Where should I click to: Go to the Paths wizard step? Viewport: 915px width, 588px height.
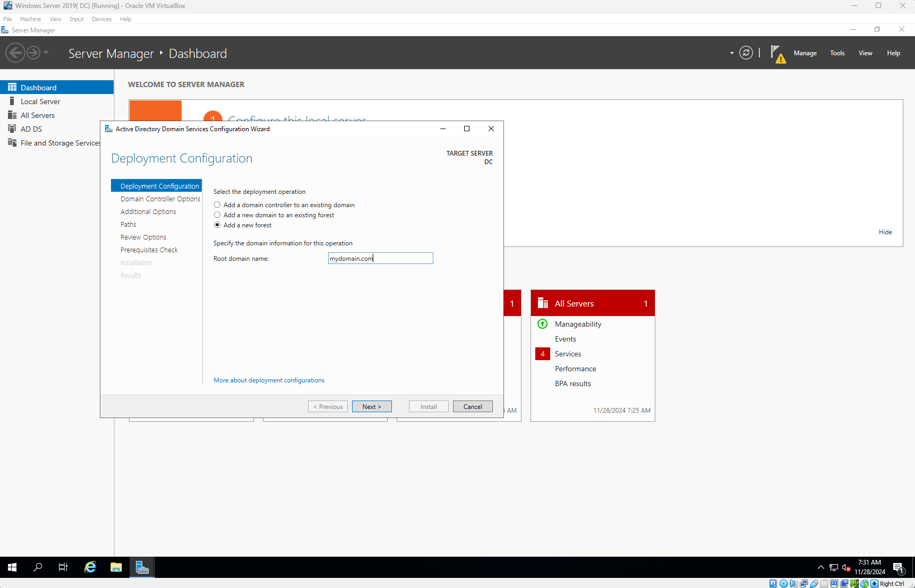coord(129,224)
